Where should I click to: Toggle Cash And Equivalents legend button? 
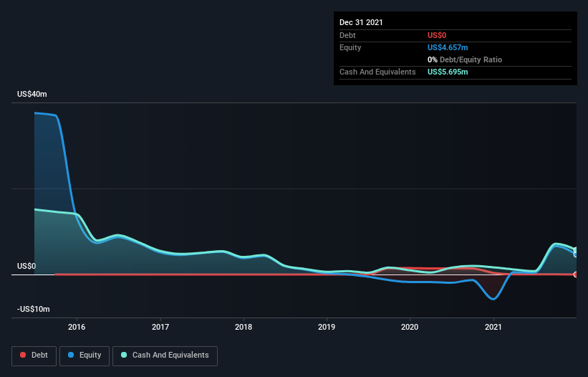point(165,355)
